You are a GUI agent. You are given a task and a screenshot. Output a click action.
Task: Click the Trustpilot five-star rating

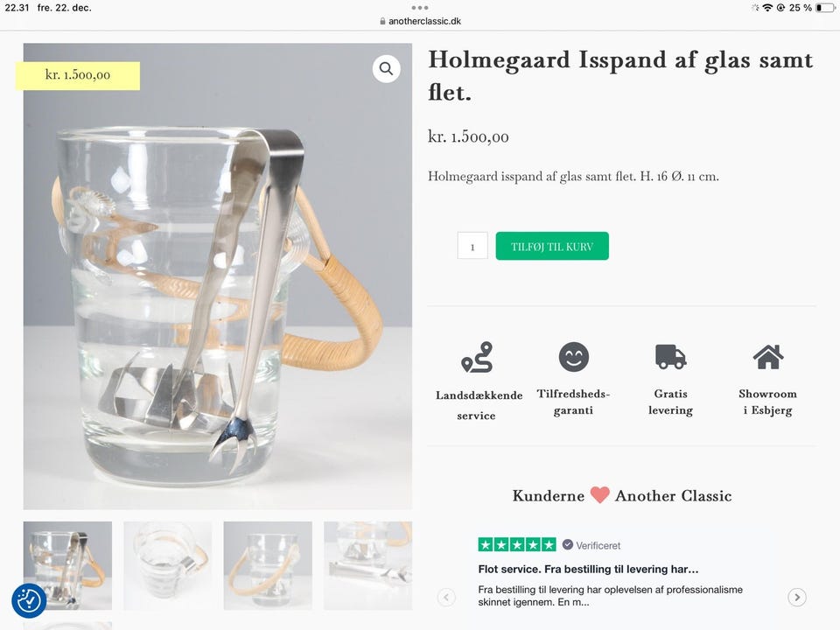click(518, 543)
